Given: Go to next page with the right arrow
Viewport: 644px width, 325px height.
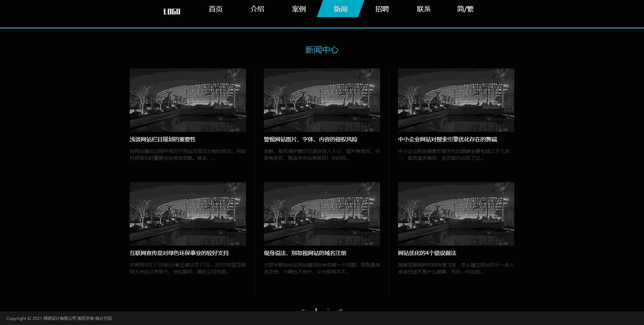Looking at the screenshot, I should click(340, 310).
